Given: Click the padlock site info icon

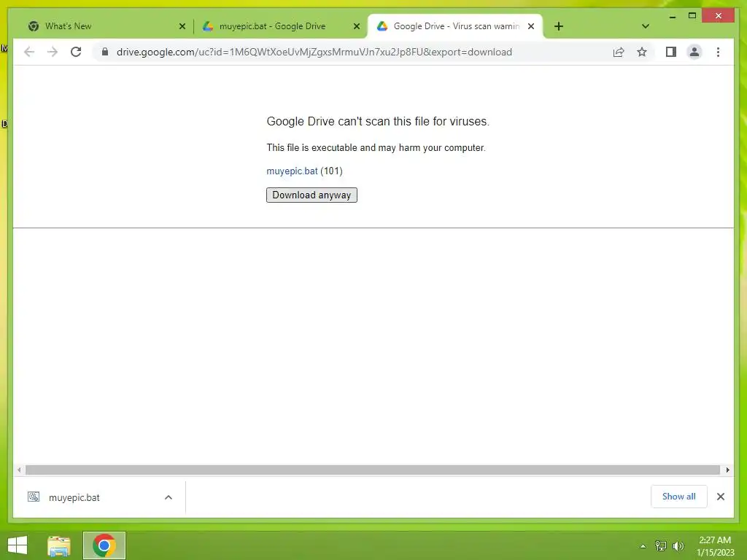Looking at the screenshot, I should tap(105, 52).
